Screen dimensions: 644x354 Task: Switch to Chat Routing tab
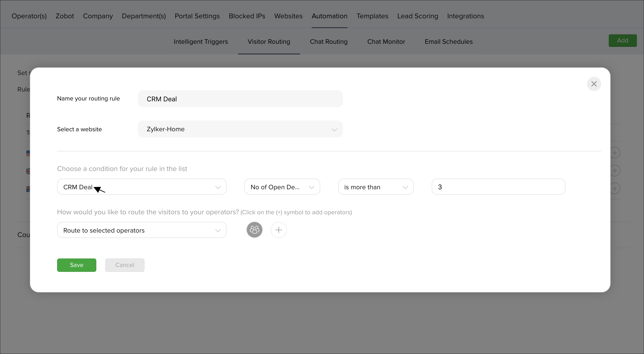(328, 42)
